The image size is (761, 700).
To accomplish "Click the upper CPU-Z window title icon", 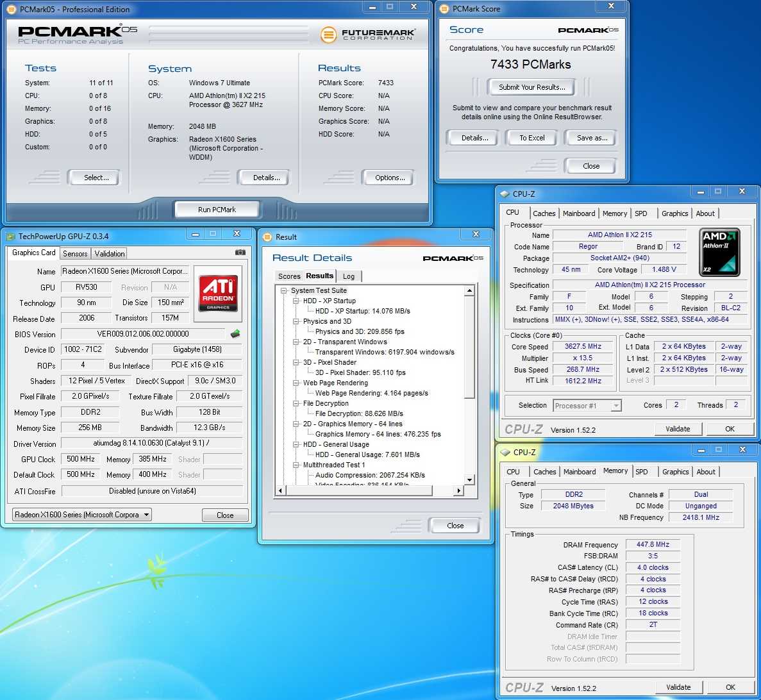I will coord(505,194).
